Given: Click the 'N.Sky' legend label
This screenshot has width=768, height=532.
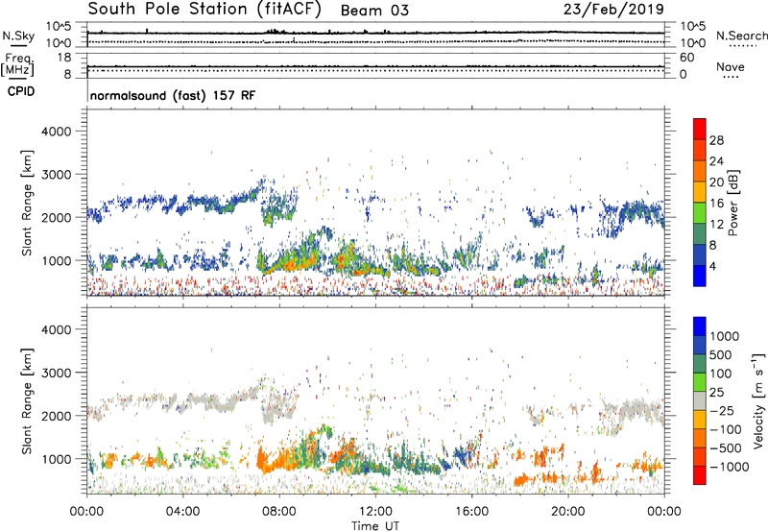Looking at the screenshot, I should pos(18,36).
